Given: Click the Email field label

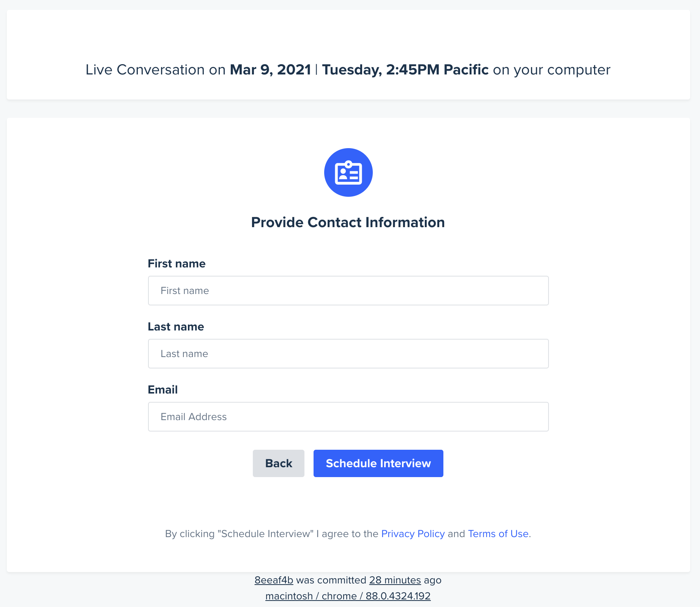Looking at the screenshot, I should coord(162,390).
